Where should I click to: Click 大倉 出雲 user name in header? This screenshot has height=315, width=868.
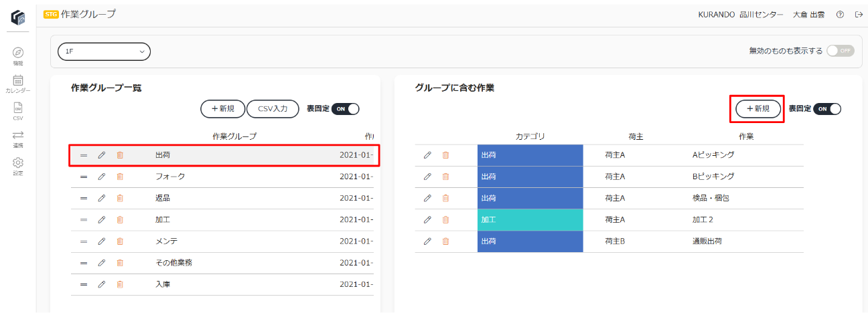808,15
